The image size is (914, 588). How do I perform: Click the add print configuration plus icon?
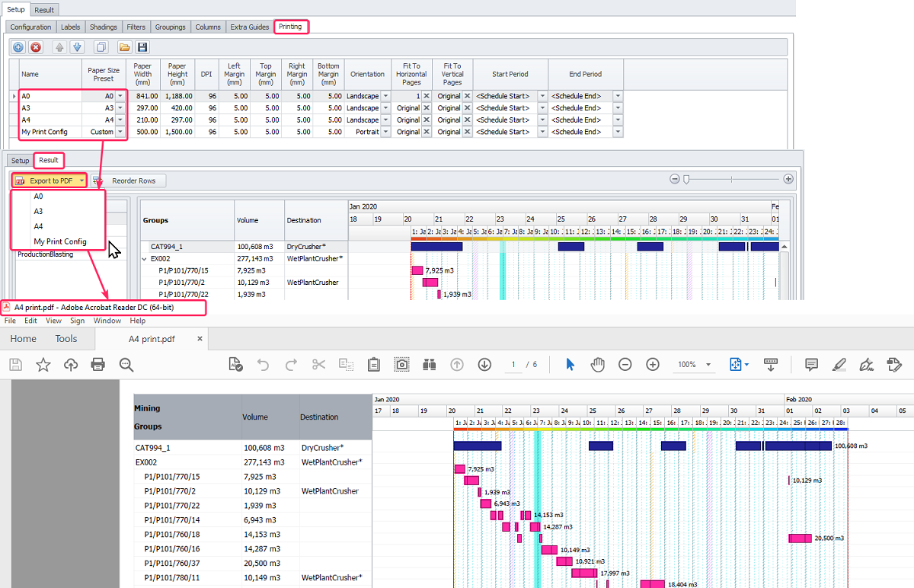18,47
